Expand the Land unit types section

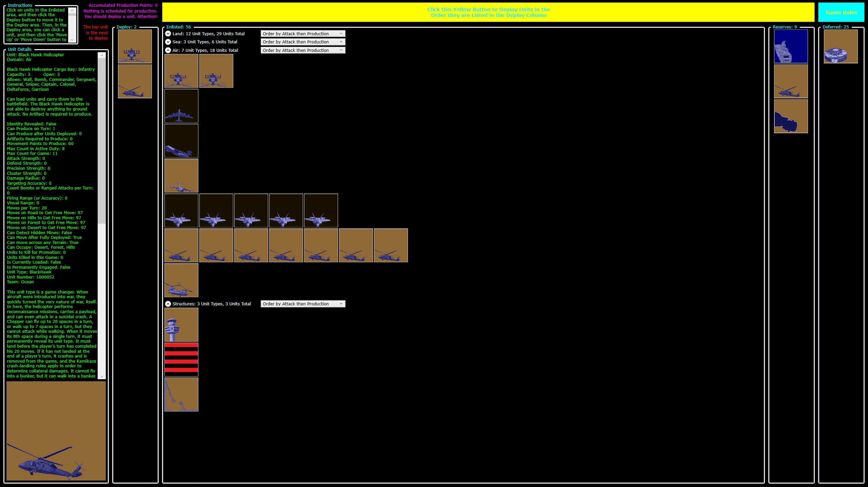click(x=168, y=34)
